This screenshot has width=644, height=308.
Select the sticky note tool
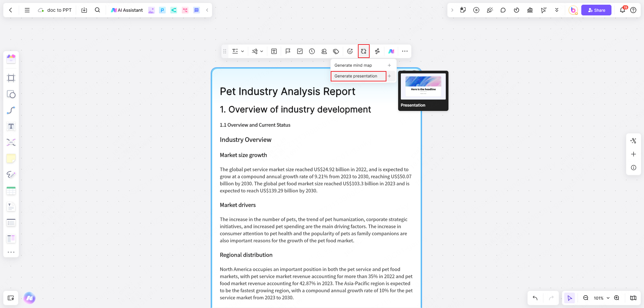coord(11,159)
